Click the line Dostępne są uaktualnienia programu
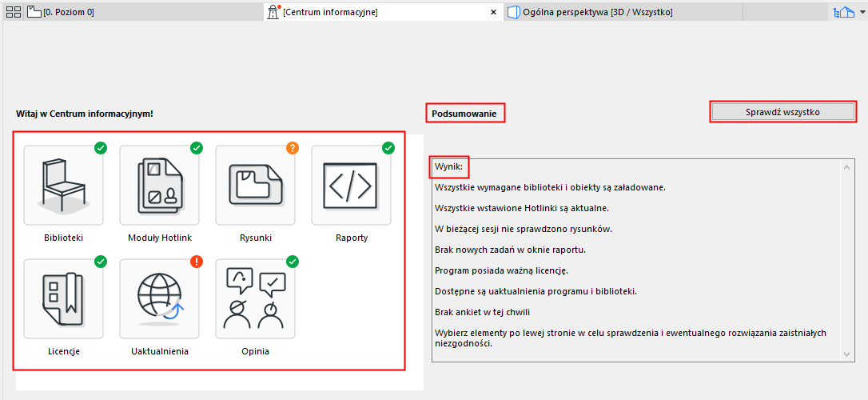The height and width of the screenshot is (400, 868). pos(536,291)
